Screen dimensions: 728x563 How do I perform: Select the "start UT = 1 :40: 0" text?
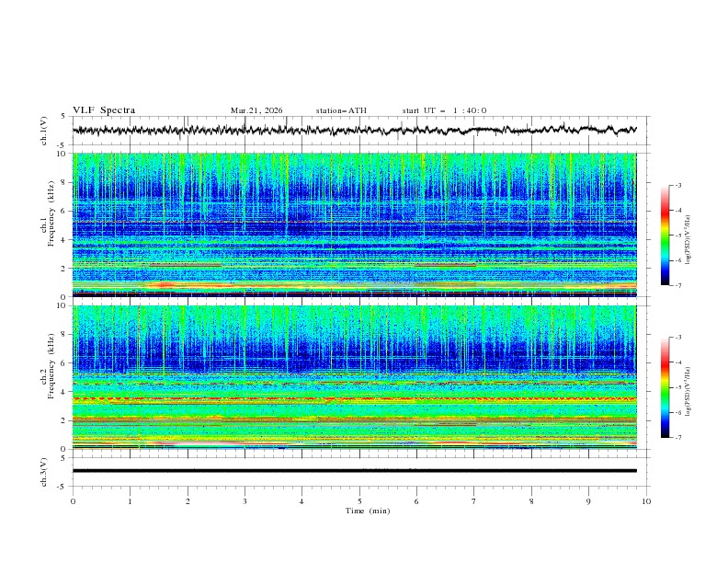pos(444,110)
